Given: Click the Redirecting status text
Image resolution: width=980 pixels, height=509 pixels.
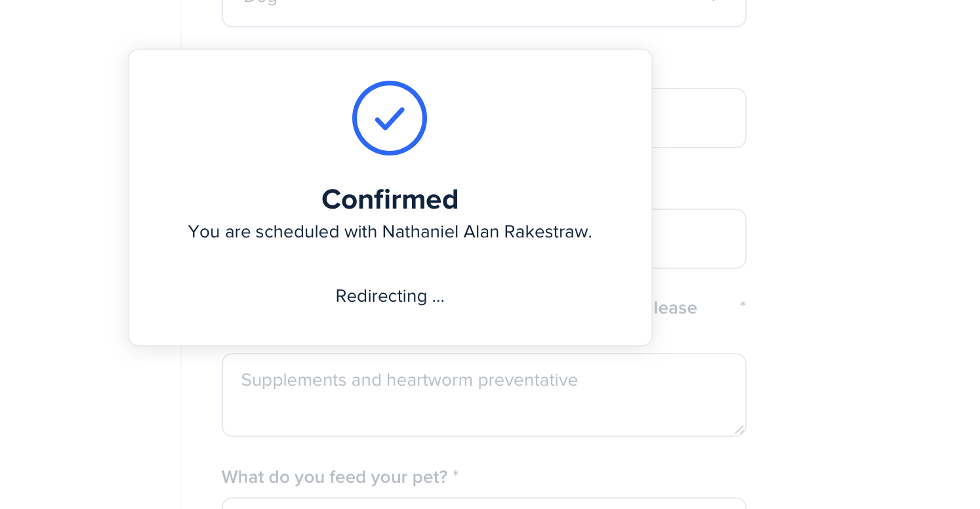Looking at the screenshot, I should coord(390,296).
